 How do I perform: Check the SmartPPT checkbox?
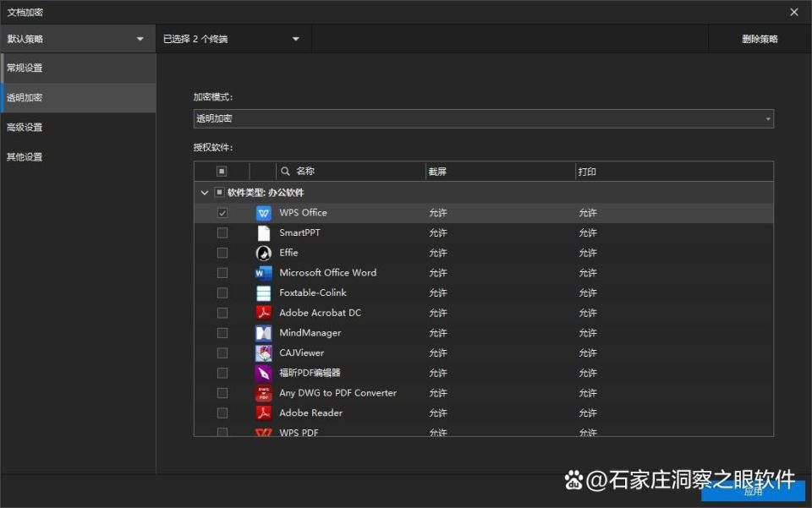pyautogui.click(x=222, y=232)
